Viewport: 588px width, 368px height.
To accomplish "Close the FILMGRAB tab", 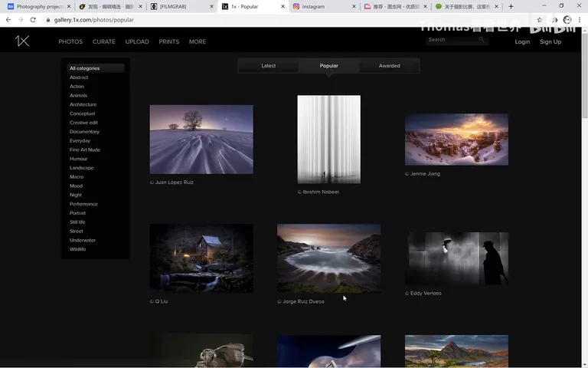I will pos(211,6).
